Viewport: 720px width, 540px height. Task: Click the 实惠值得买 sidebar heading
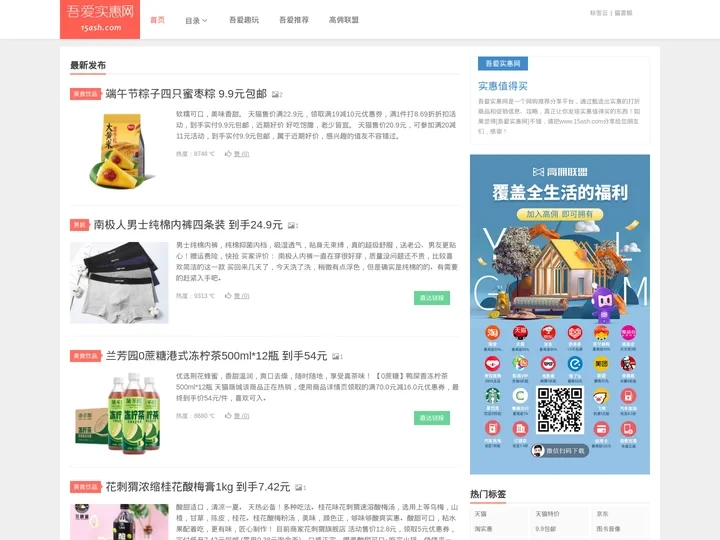coord(502,86)
